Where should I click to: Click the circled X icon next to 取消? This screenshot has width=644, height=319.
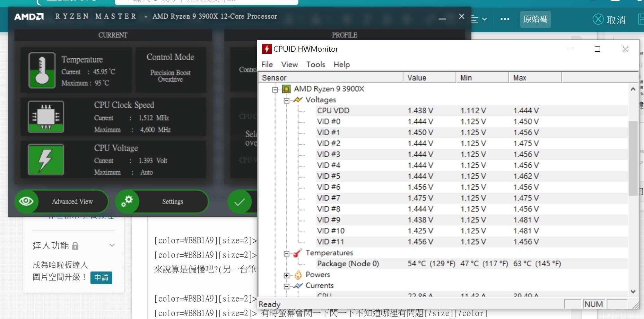point(598,19)
